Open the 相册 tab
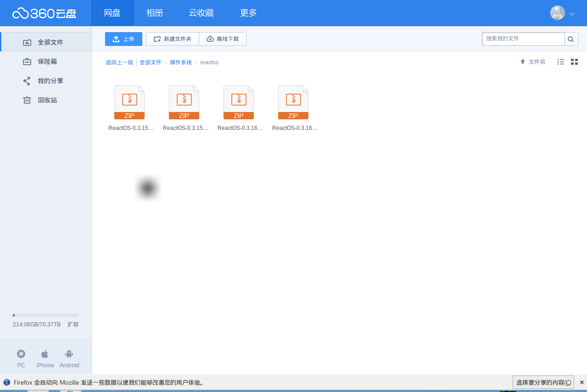Viewport: 587px width, 392px height. (x=155, y=13)
